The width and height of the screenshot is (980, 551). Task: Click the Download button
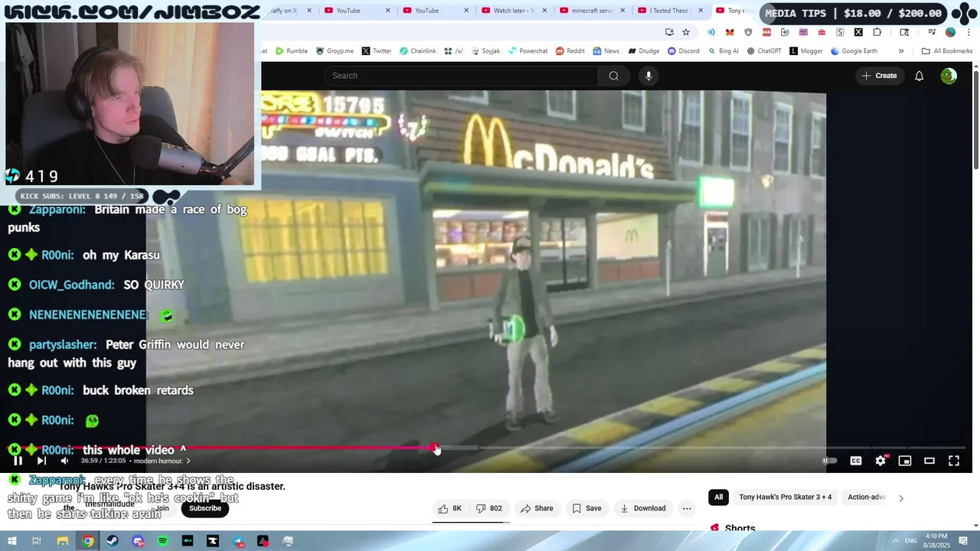pos(642,508)
